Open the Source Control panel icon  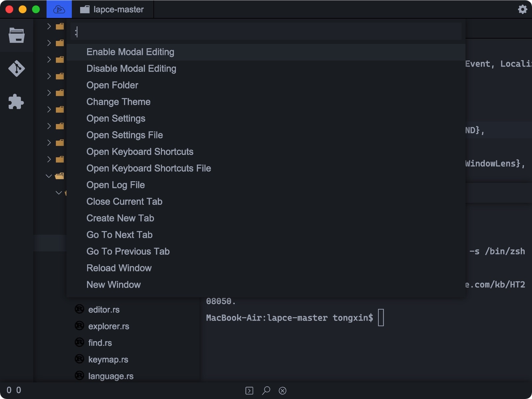(x=16, y=68)
